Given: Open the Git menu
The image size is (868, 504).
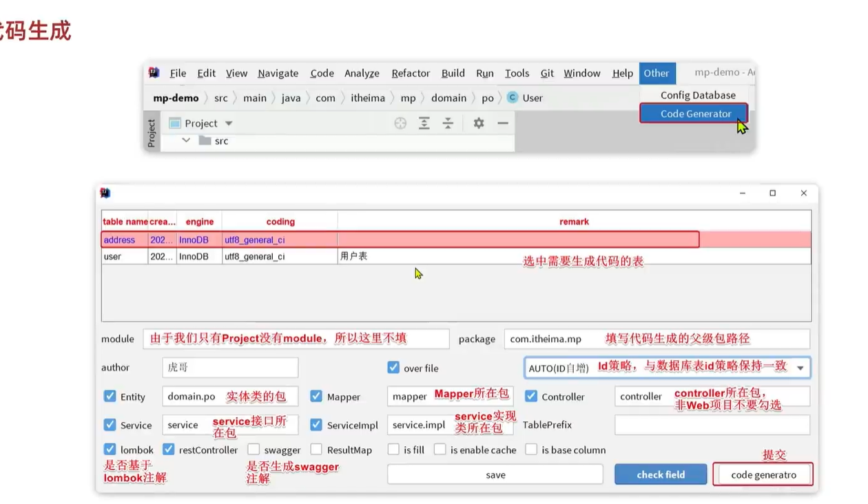Looking at the screenshot, I should [x=547, y=73].
